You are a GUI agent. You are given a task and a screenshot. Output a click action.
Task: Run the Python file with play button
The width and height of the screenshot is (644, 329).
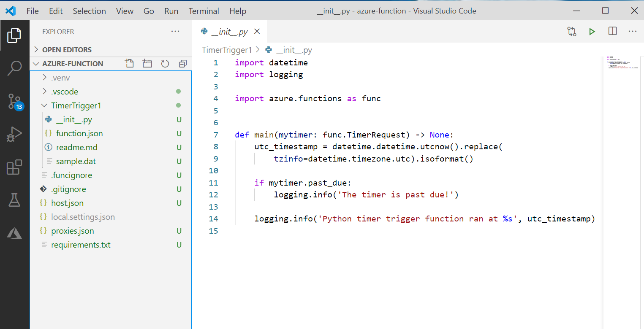pos(592,31)
